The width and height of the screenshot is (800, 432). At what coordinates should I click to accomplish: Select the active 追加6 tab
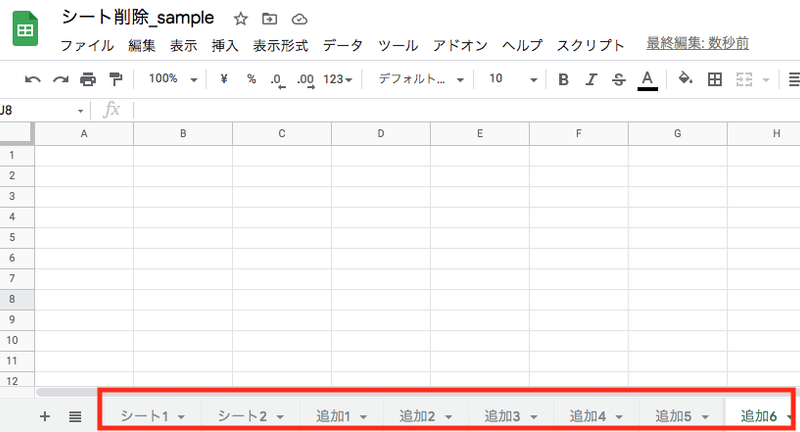(x=759, y=416)
